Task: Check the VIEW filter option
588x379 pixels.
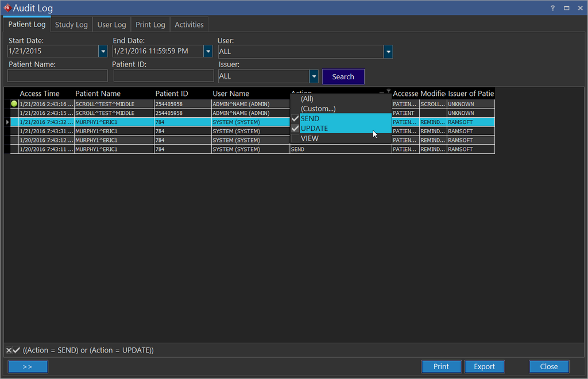Action: point(295,138)
